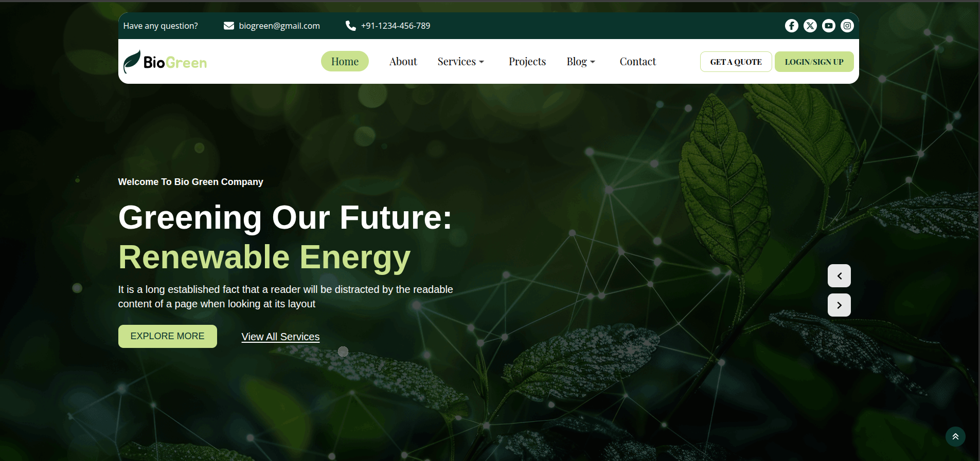980x461 pixels.
Task: Open the About page
Action: pos(403,62)
